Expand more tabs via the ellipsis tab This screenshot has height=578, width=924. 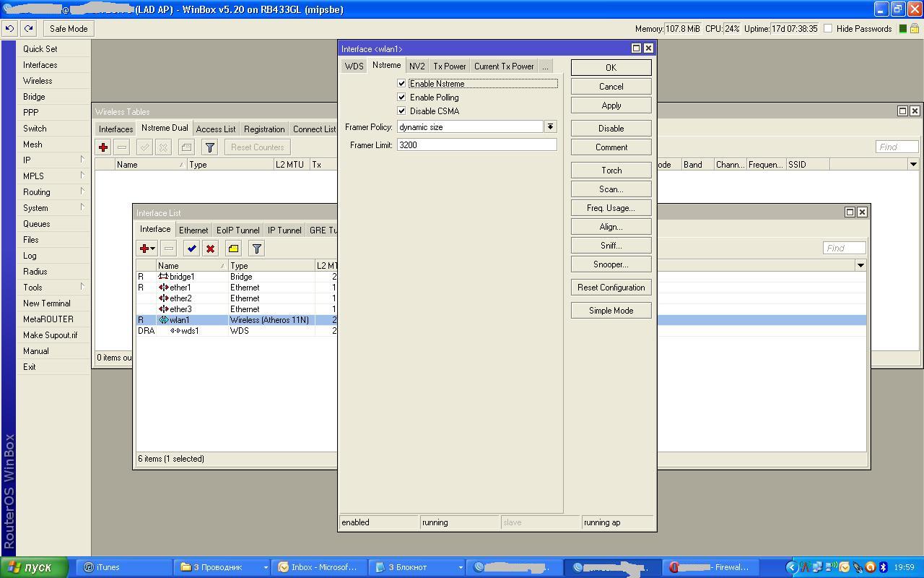545,66
